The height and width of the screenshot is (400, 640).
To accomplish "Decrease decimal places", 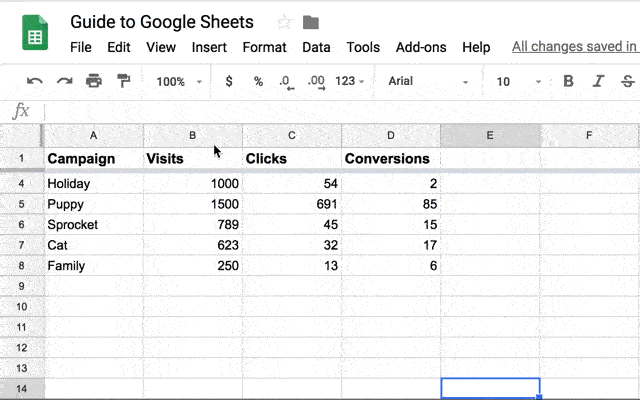I will 286,82.
